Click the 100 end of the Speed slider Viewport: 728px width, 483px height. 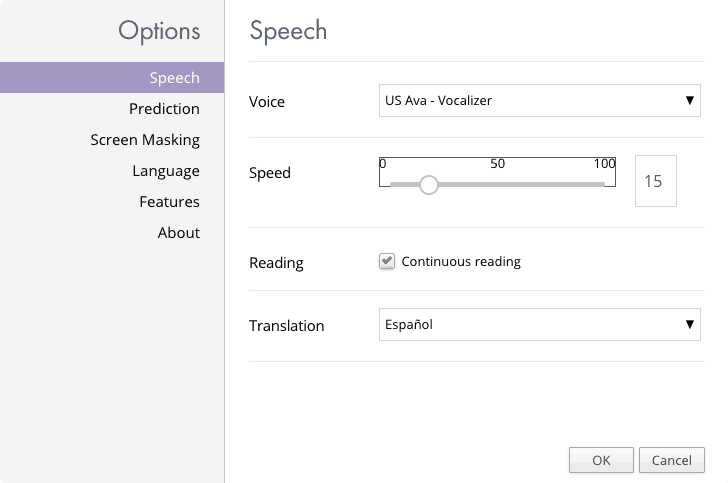click(x=604, y=184)
